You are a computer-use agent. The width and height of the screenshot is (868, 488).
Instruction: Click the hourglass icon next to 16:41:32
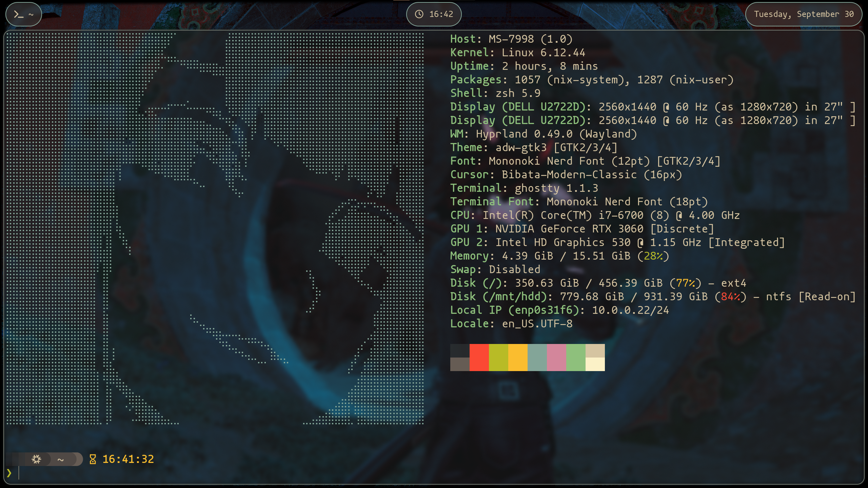pos(93,459)
